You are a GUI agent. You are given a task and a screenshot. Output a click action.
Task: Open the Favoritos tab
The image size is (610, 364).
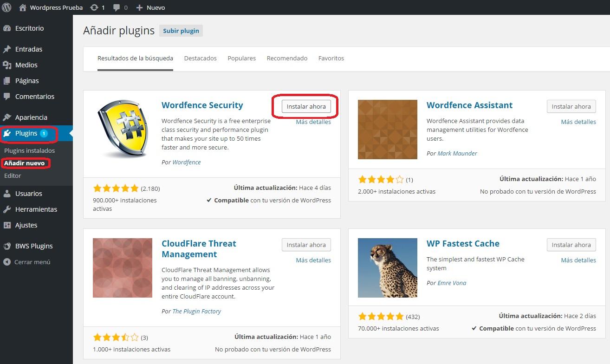331,58
